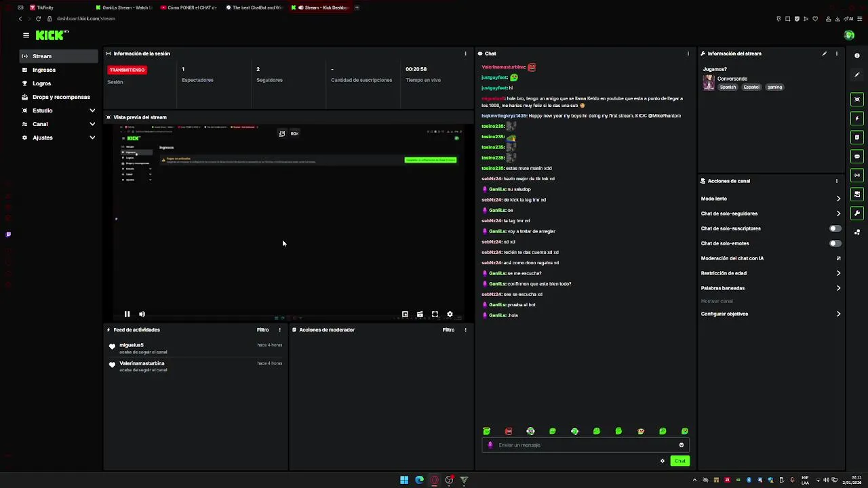Open options menu of Acciones de canal
Viewport: 868px width, 488px height.
(836, 181)
